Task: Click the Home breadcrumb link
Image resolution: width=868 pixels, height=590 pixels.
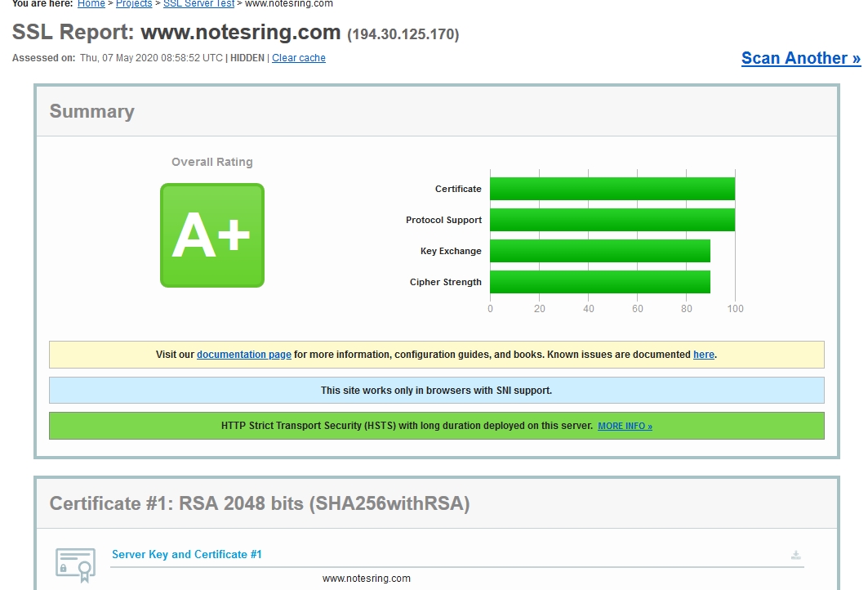Action: click(91, 4)
